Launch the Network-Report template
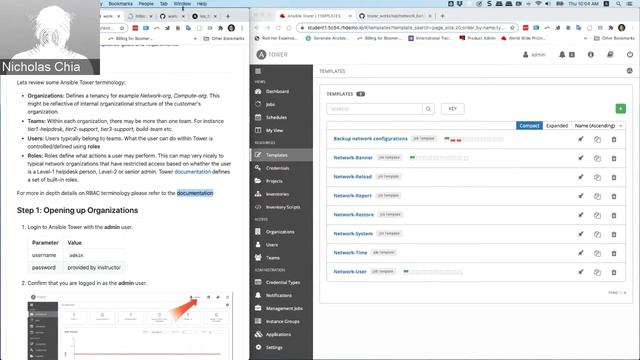This screenshot has width=640, height=360. tap(580, 196)
